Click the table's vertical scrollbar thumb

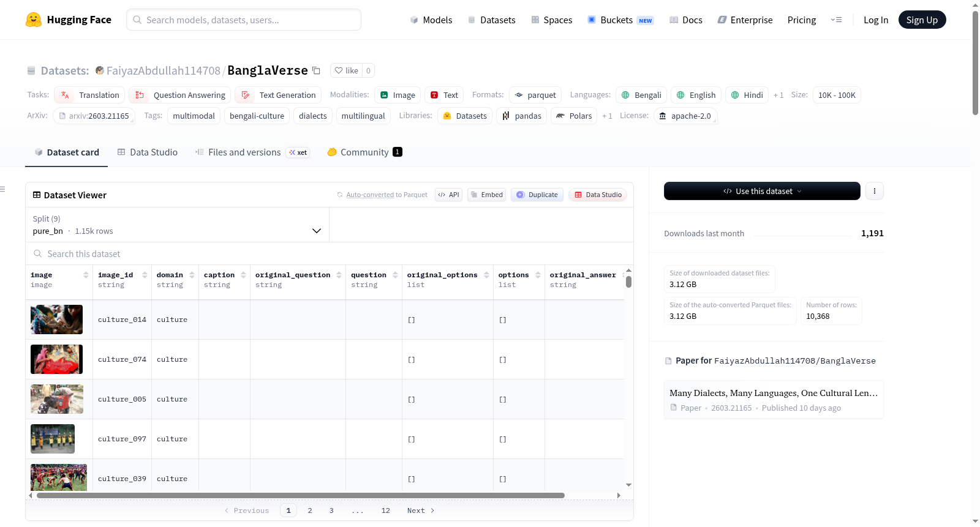(628, 282)
